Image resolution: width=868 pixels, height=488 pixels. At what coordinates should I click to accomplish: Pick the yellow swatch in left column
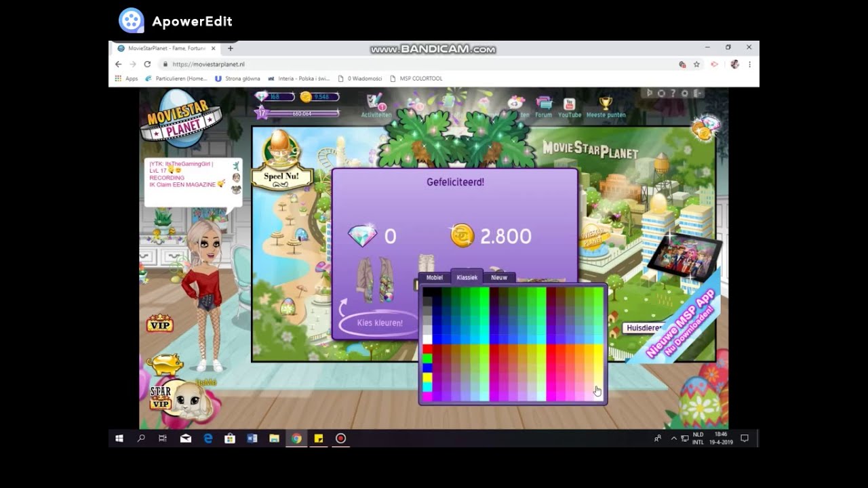[427, 378]
